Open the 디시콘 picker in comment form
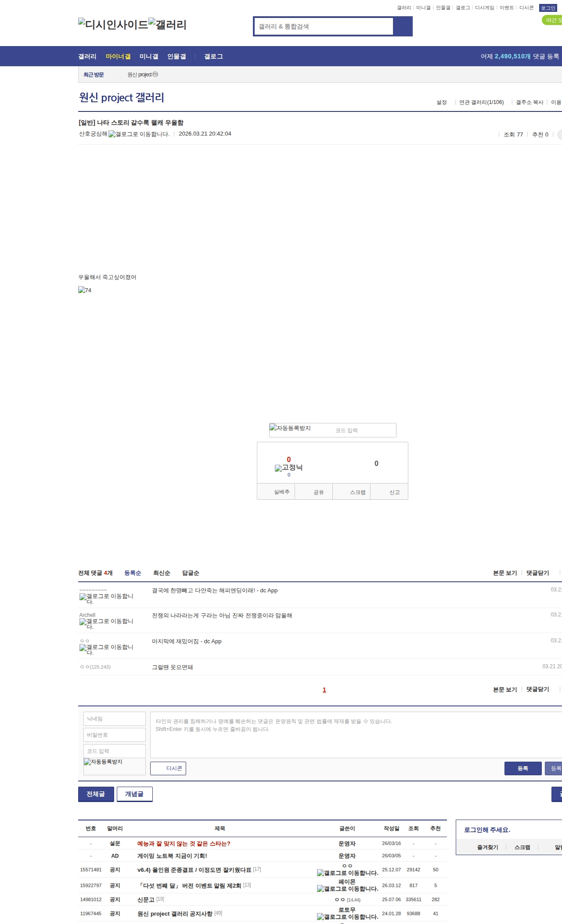The height and width of the screenshot is (924, 562). 168,768
